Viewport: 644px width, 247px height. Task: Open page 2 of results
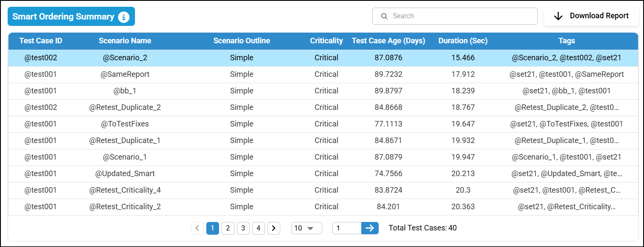tap(228, 228)
